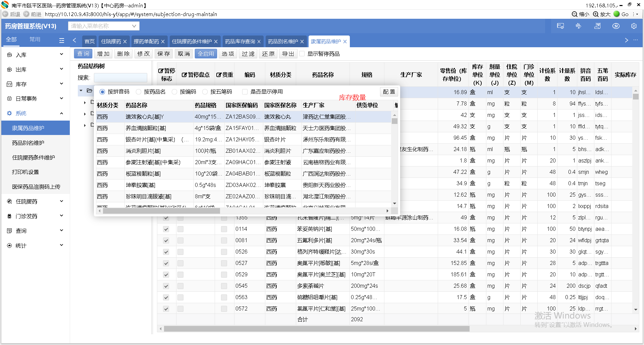Viewport: 644px width, 345px height.
Task: Close the 住院摆药条件维护 tab
Action: [x=216, y=42]
